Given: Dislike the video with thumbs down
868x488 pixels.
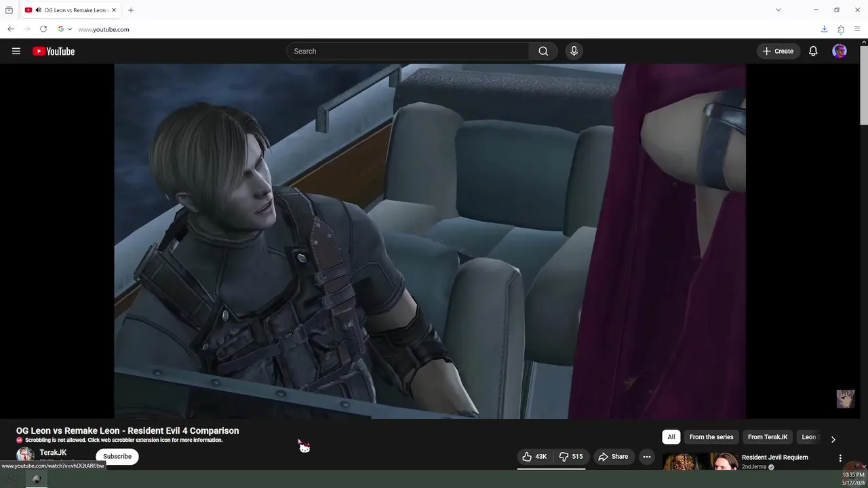Looking at the screenshot, I should click(570, 457).
